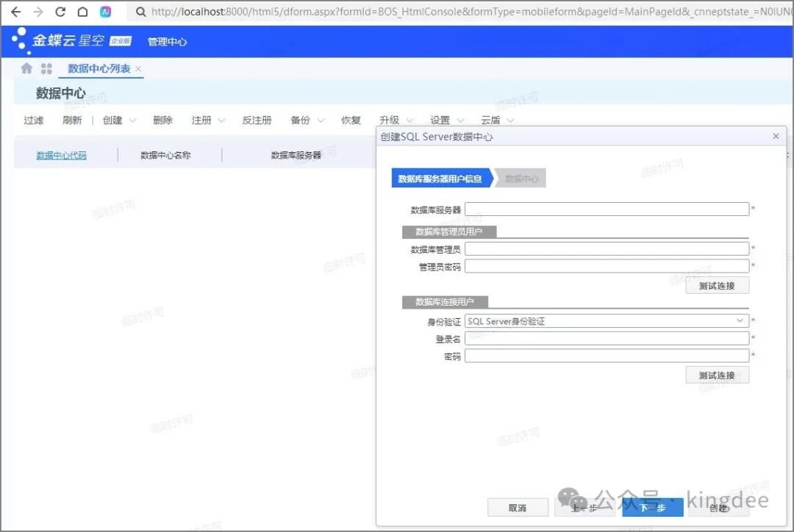Click the browser home icon
The image size is (794, 532).
(x=82, y=12)
